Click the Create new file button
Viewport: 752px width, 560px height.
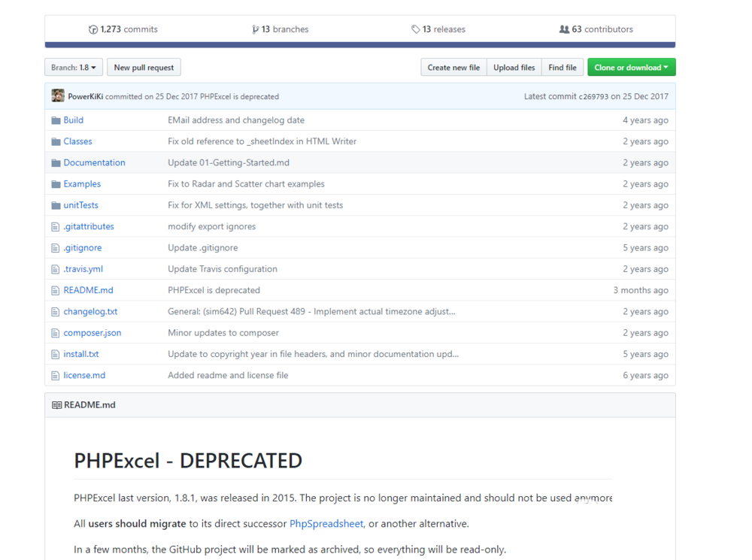point(453,68)
